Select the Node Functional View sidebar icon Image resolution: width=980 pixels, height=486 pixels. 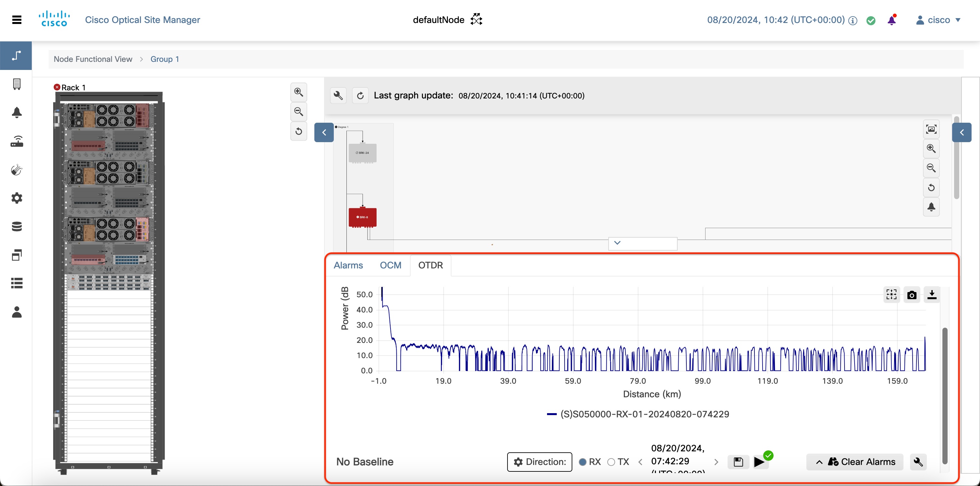point(16,55)
